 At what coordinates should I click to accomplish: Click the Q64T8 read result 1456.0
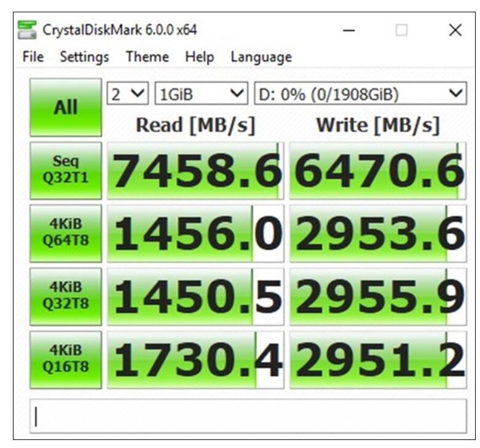pyautogui.click(x=195, y=234)
